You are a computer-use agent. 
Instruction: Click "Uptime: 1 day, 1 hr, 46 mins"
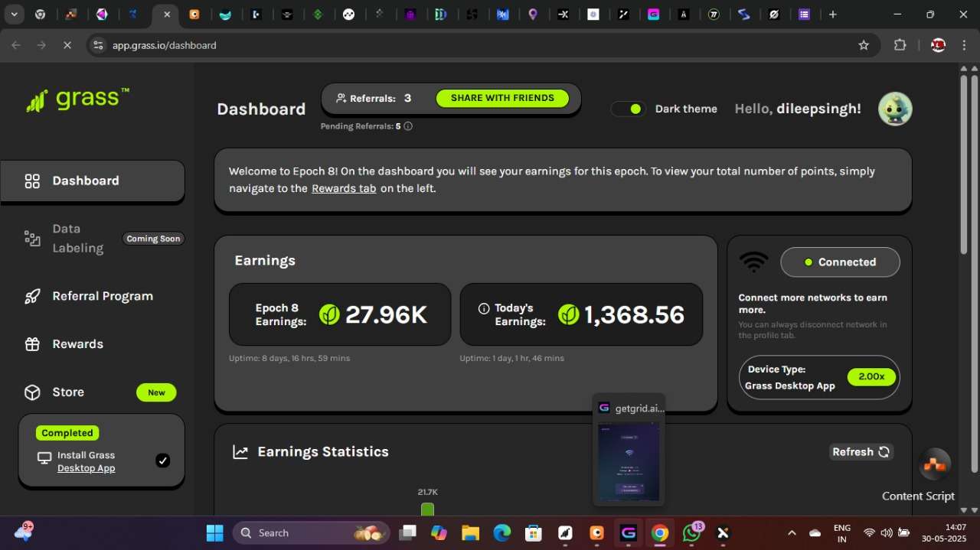(x=511, y=358)
